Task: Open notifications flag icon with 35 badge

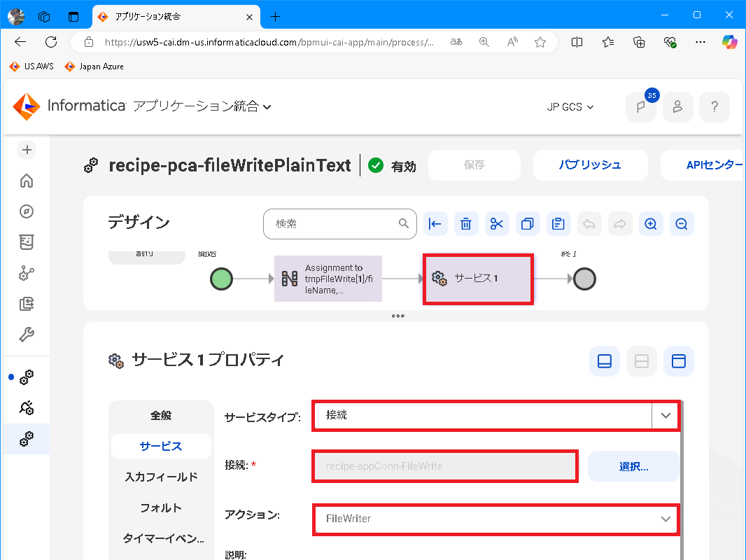Action: [641, 107]
